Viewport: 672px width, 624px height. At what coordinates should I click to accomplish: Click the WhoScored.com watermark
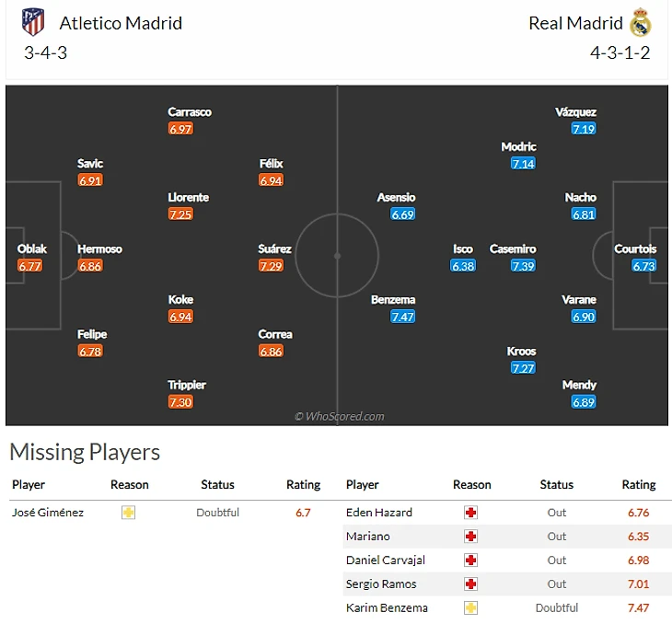pos(339,417)
